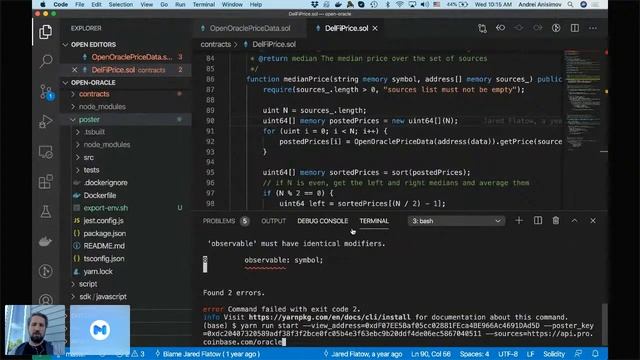Expand the tests folder

[91, 170]
